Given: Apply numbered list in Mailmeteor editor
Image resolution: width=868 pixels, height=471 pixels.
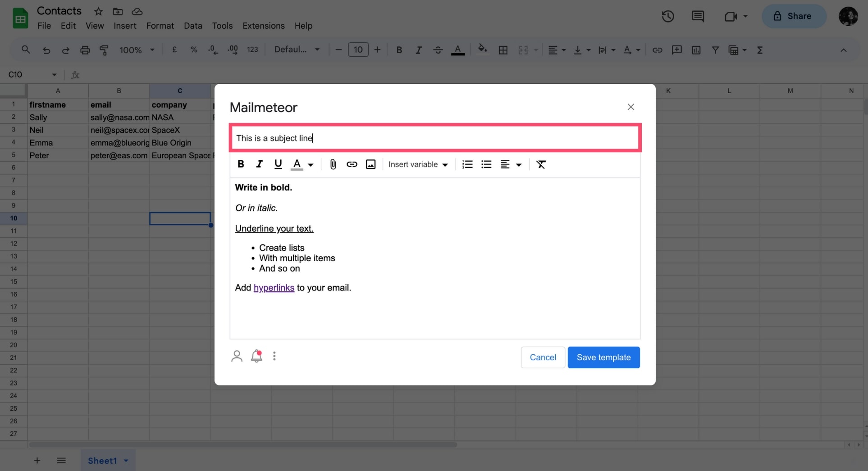Looking at the screenshot, I should pos(467,164).
